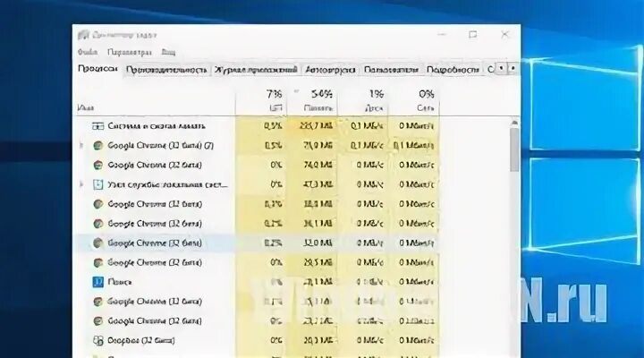
Task: Click CPU value in the Узел службы row
Action: coord(276,184)
